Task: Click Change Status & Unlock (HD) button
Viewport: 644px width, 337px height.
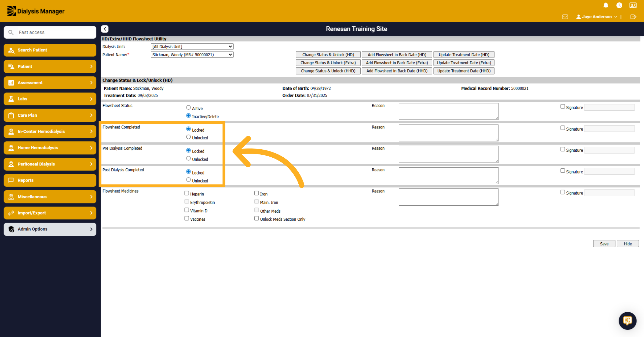Action: pyautogui.click(x=328, y=55)
